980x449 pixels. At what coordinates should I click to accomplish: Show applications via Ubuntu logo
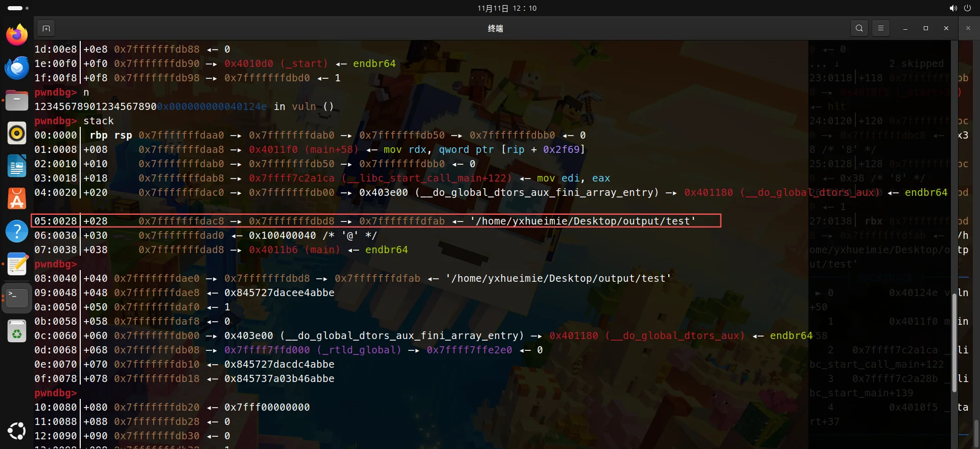click(x=17, y=431)
